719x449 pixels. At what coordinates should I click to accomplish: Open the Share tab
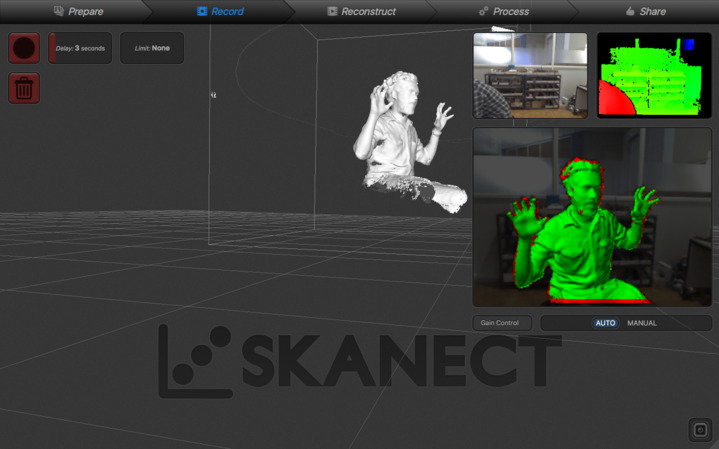click(x=646, y=11)
